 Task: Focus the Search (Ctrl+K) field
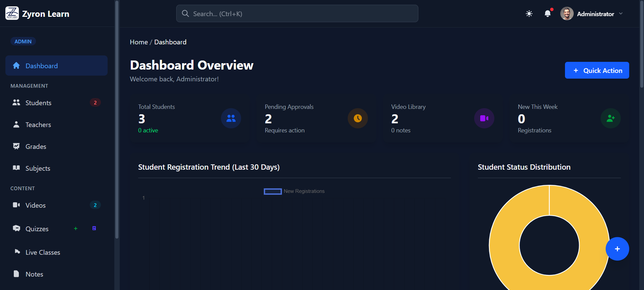[x=297, y=14]
